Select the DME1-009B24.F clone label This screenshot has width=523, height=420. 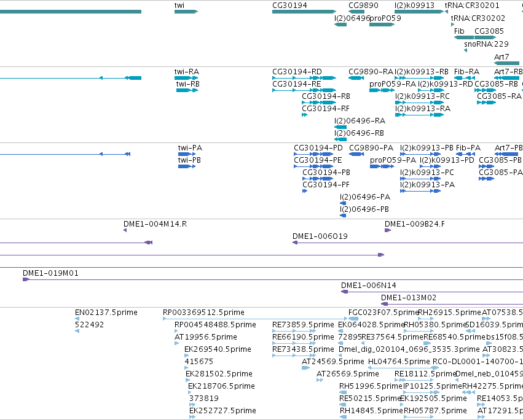pos(415,224)
